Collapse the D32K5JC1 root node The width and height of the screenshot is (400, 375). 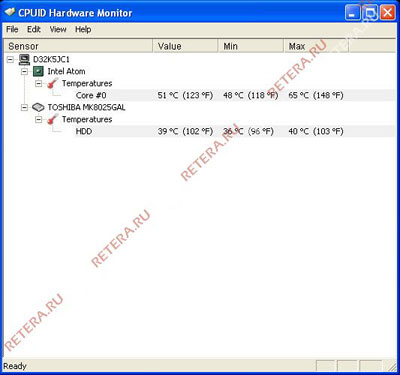(10, 60)
